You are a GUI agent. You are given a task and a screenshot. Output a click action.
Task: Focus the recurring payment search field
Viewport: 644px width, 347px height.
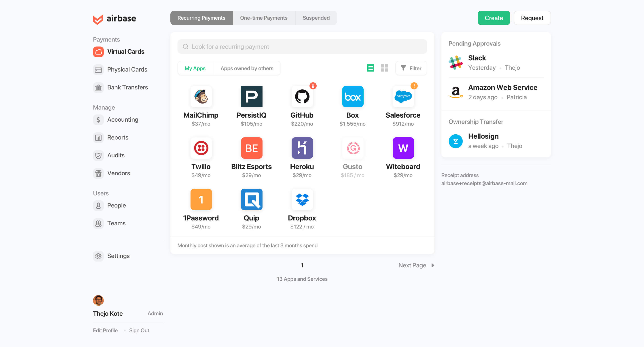coord(302,47)
